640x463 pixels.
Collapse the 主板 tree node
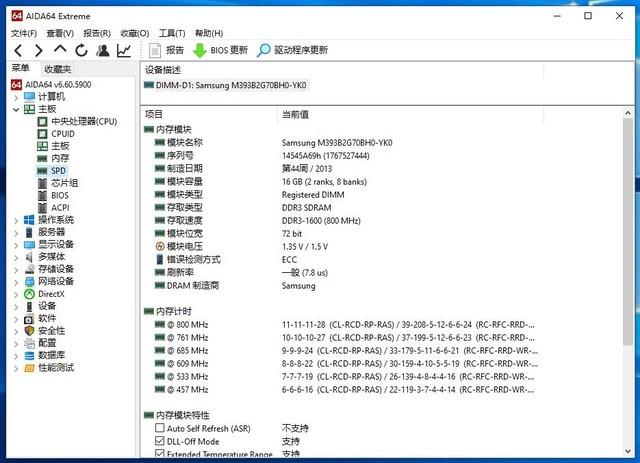pos(16,109)
